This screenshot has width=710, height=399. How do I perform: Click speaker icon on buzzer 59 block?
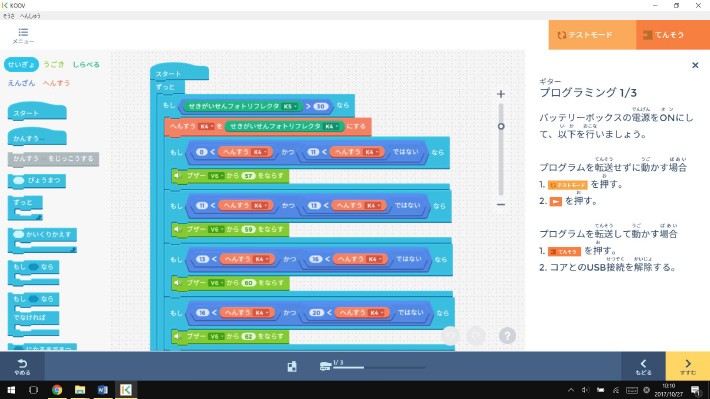178,230
